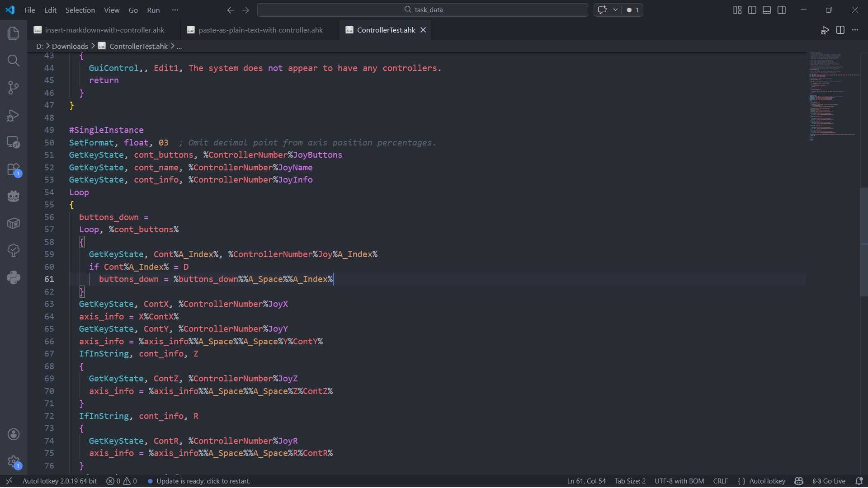Customize layout icon in title bar

click(737, 10)
